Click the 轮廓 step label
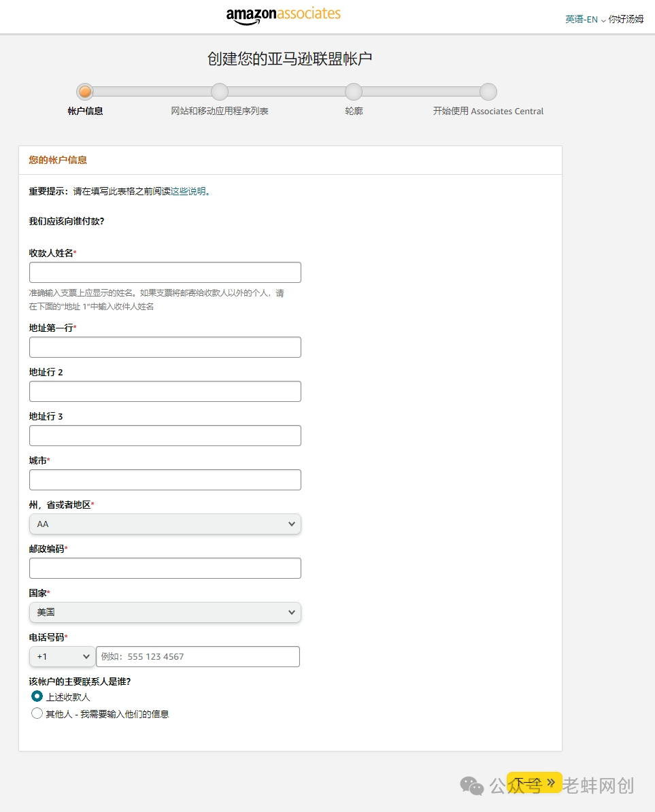 (354, 111)
